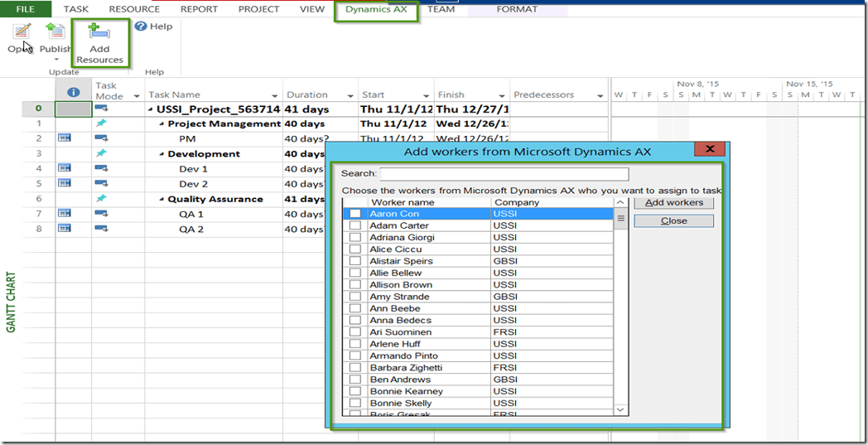This screenshot has height=445, width=868.
Task: Open the Duration column dropdown arrow
Action: 351,96
